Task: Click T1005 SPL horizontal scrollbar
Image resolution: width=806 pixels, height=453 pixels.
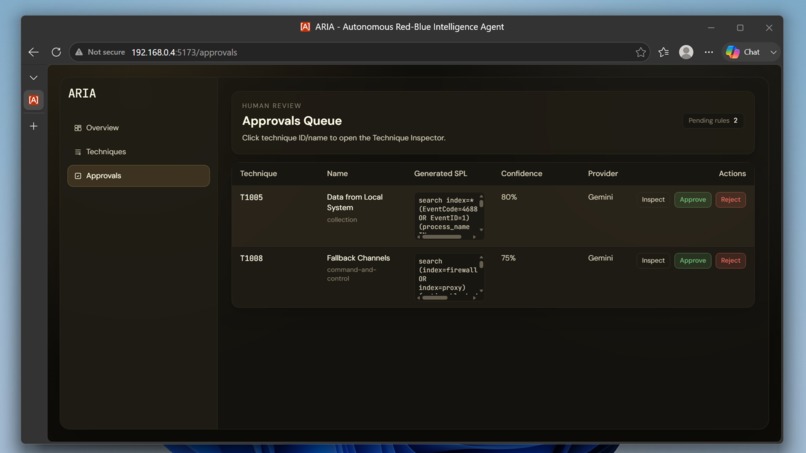Action: 442,237
